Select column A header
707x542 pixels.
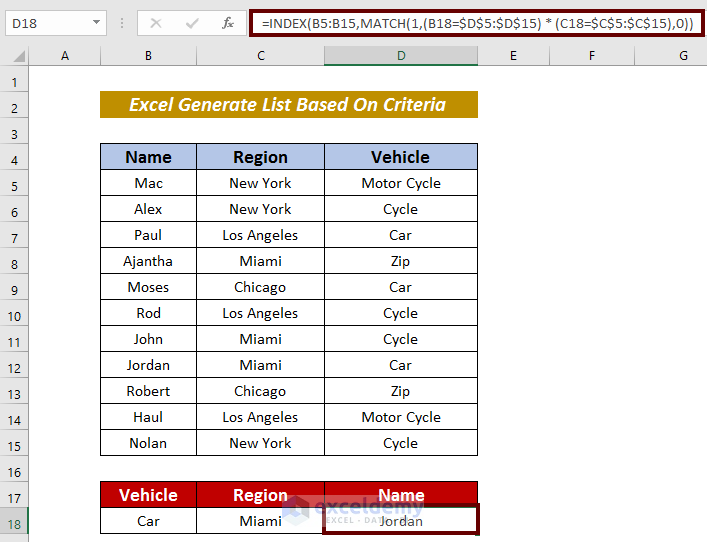tap(65, 56)
